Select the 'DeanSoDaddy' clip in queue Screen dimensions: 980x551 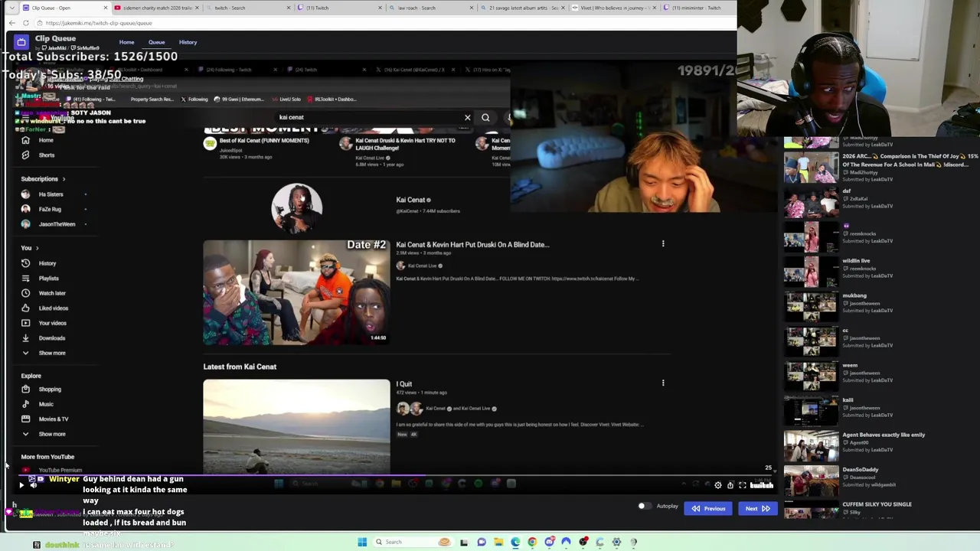[880, 480]
